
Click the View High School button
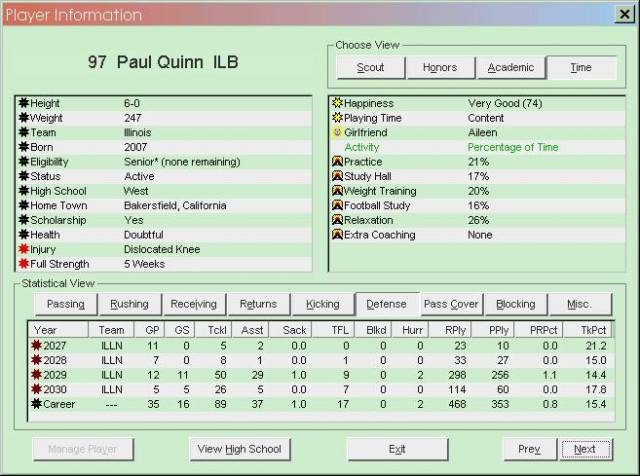(x=240, y=449)
